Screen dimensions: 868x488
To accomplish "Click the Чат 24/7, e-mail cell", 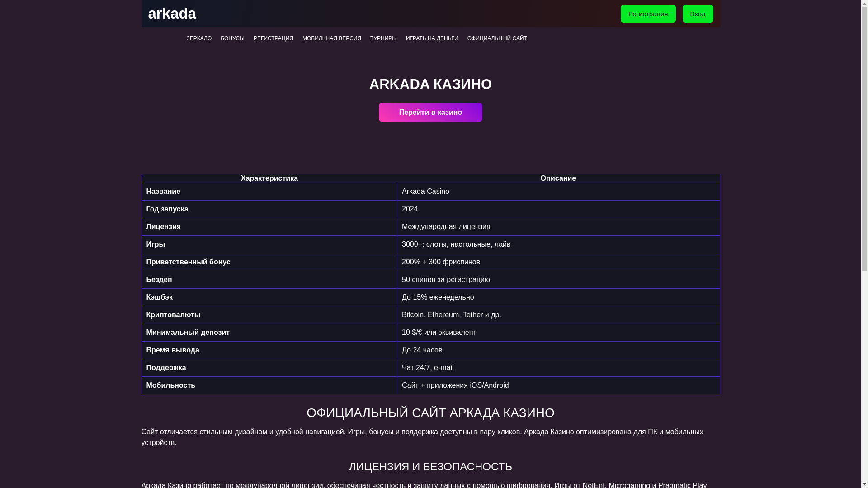I will [558, 368].
